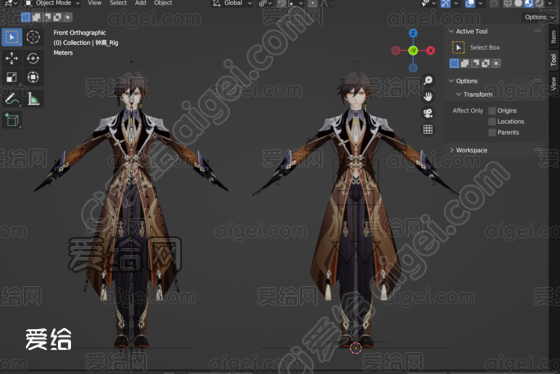Open the Select menu

point(118,3)
